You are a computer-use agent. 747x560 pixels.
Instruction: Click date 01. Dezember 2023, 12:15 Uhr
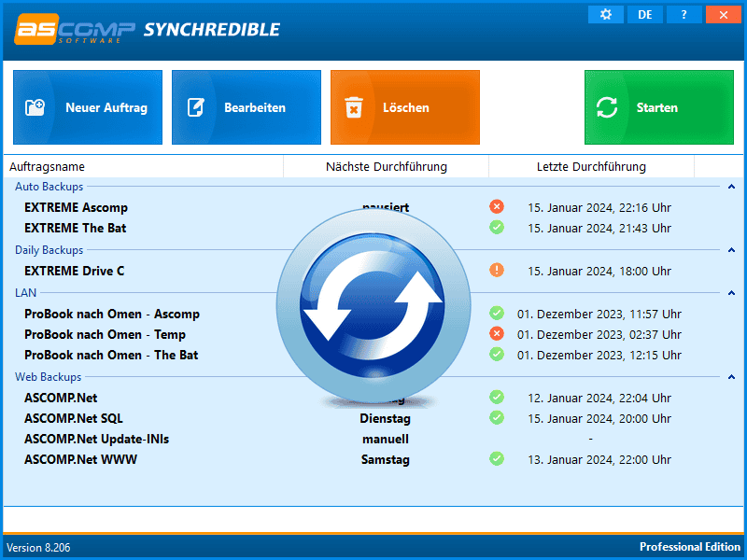(x=599, y=356)
